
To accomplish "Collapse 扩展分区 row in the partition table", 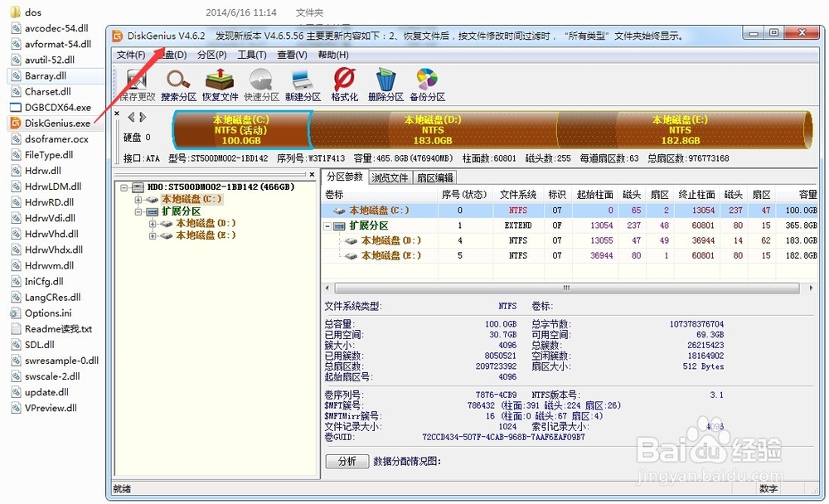I will pyautogui.click(x=327, y=225).
